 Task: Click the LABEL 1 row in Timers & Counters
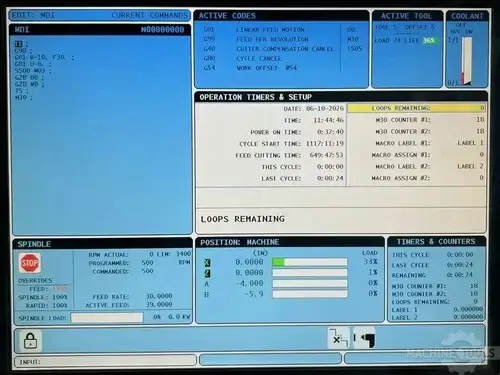[437, 310]
